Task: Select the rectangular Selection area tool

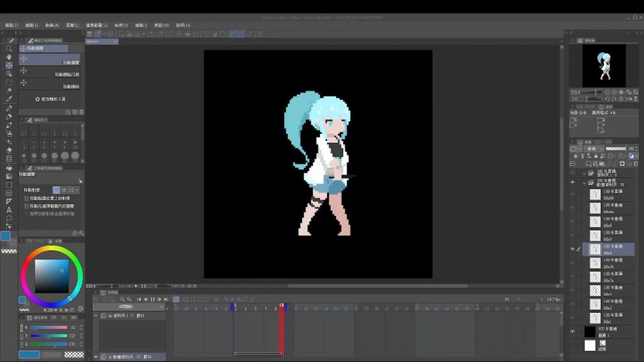Action: pyautogui.click(x=9, y=82)
